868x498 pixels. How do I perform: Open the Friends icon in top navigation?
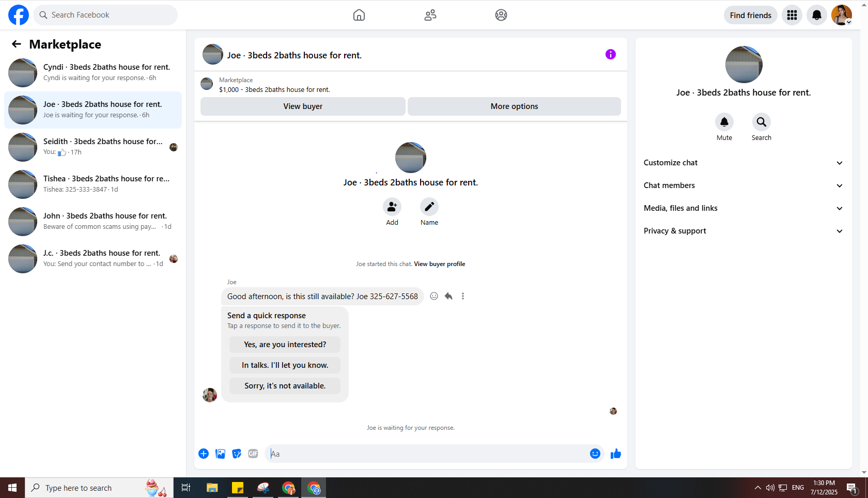coord(430,15)
